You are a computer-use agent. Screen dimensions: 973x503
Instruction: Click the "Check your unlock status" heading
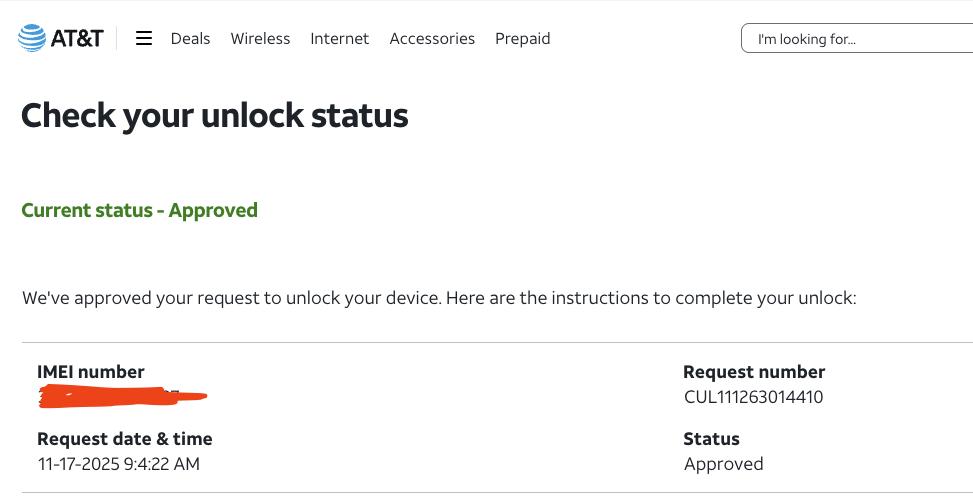(x=214, y=115)
